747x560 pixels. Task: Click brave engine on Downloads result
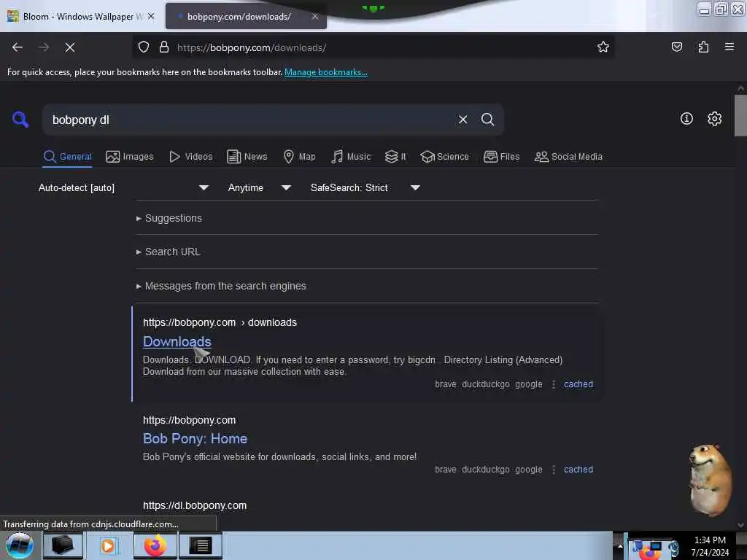(446, 384)
